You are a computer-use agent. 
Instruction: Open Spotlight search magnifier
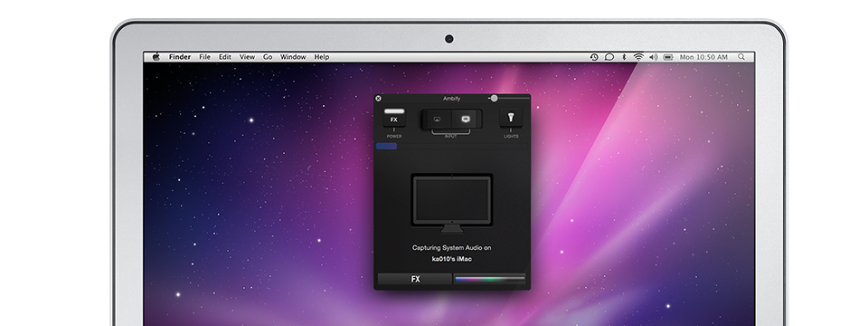[741, 56]
